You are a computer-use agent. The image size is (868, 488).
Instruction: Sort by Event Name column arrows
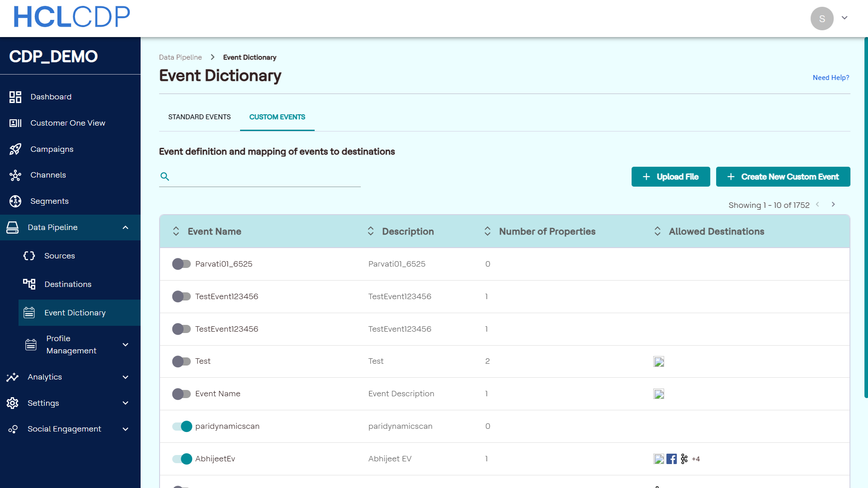pyautogui.click(x=176, y=231)
